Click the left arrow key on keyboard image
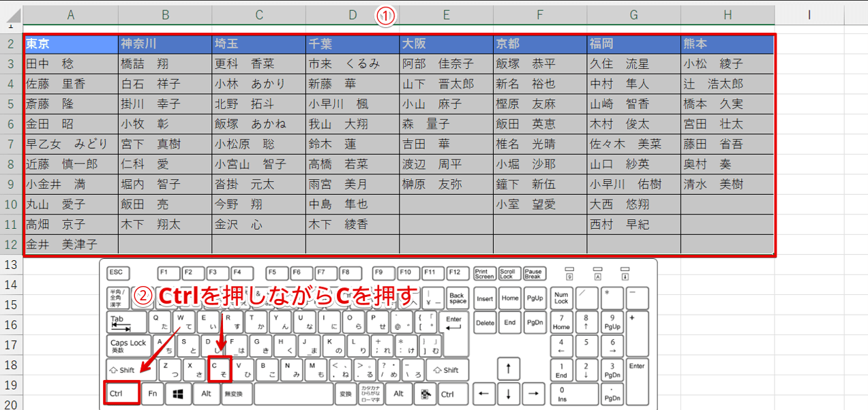 [x=484, y=394]
